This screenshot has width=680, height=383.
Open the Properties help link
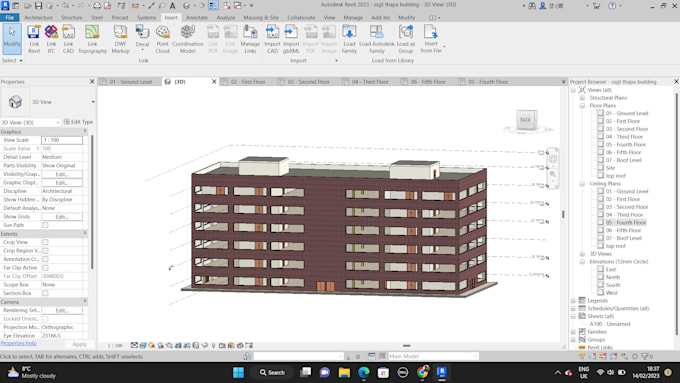tap(18, 343)
